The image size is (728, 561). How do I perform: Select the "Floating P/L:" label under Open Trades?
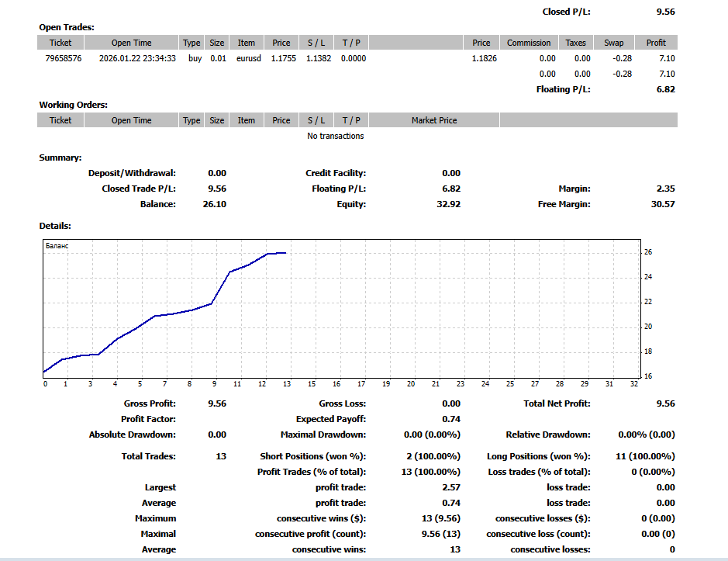click(x=563, y=89)
